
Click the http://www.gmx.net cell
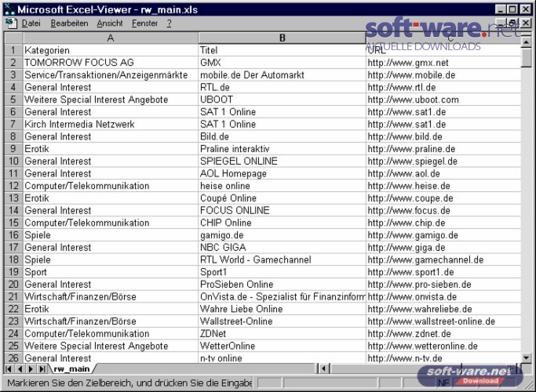(443, 63)
